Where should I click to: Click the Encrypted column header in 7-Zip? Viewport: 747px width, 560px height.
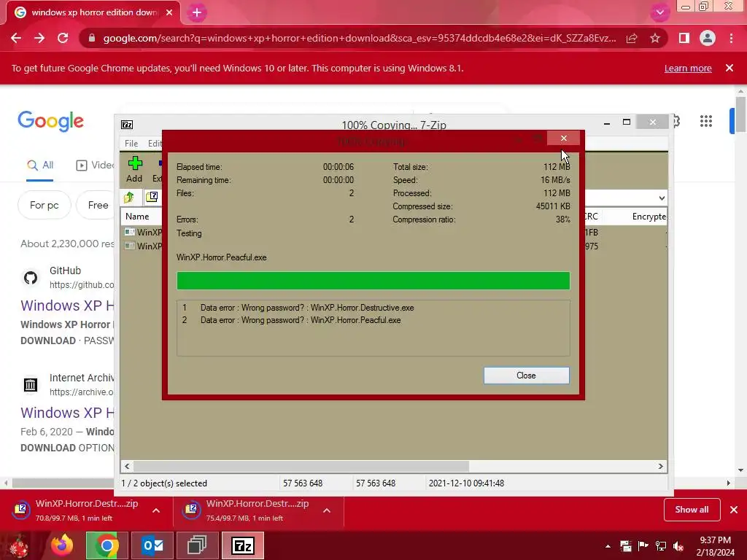tap(649, 216)
